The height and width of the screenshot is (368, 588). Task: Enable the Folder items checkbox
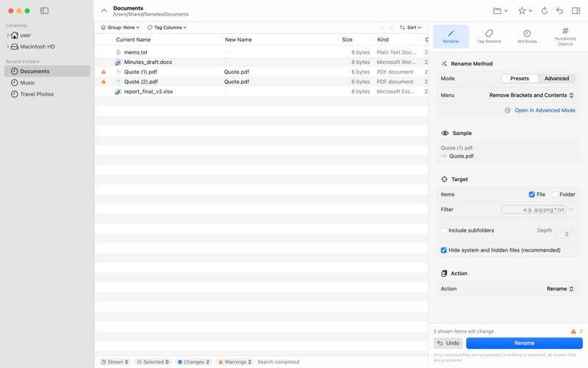(555, 194)
